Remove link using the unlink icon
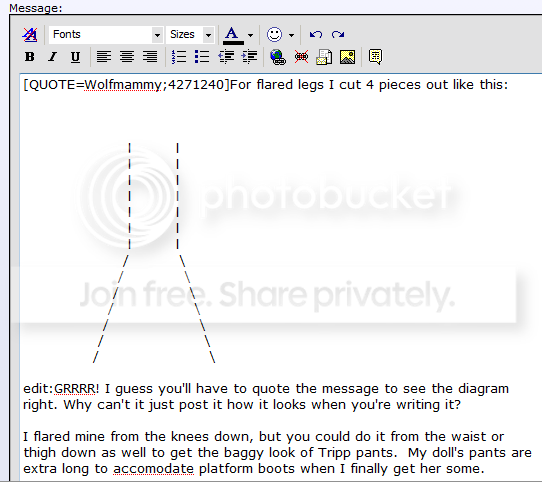 coord(301,57)
